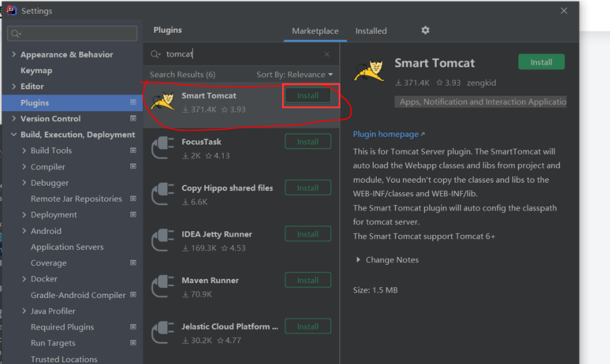Install Smart Tomcat from results list
The width and height of the screenshot is (610, 364).
pos(308,95)
